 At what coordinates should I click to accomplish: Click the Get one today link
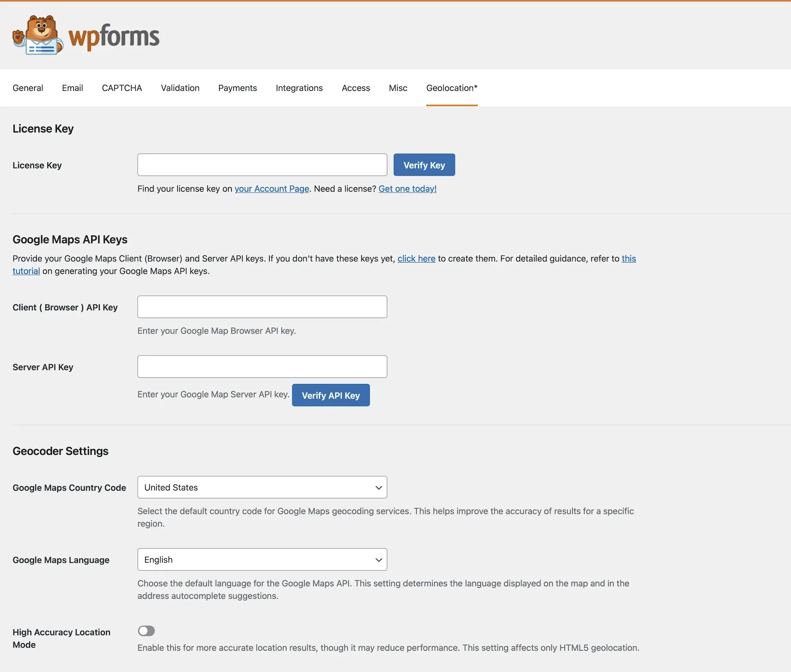click(x=407, y=189)
